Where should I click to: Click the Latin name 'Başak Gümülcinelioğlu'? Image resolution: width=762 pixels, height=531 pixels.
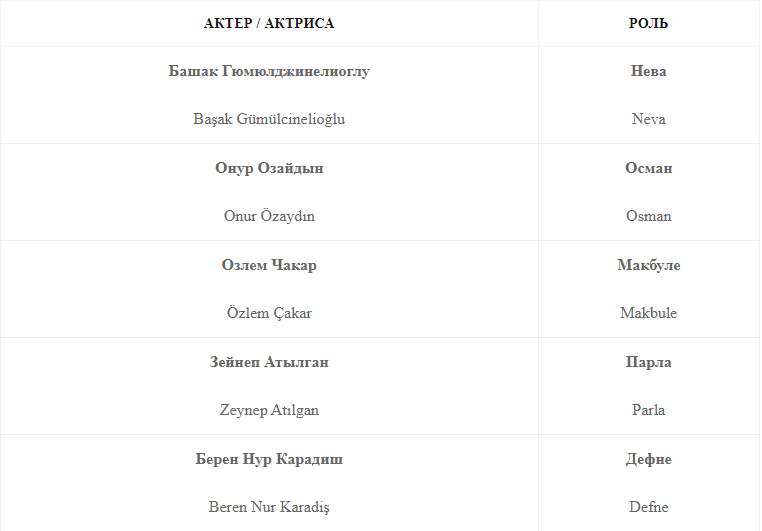coord(269,119)
